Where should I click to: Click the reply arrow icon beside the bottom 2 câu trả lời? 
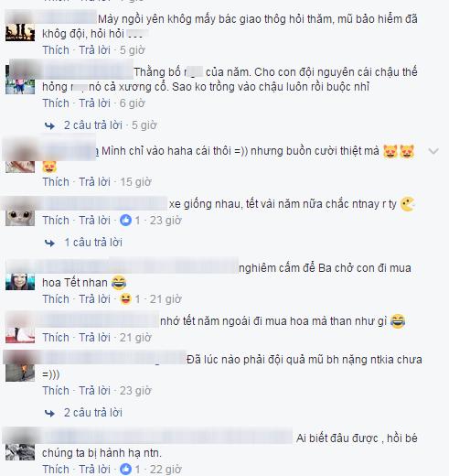coord(49,413)
